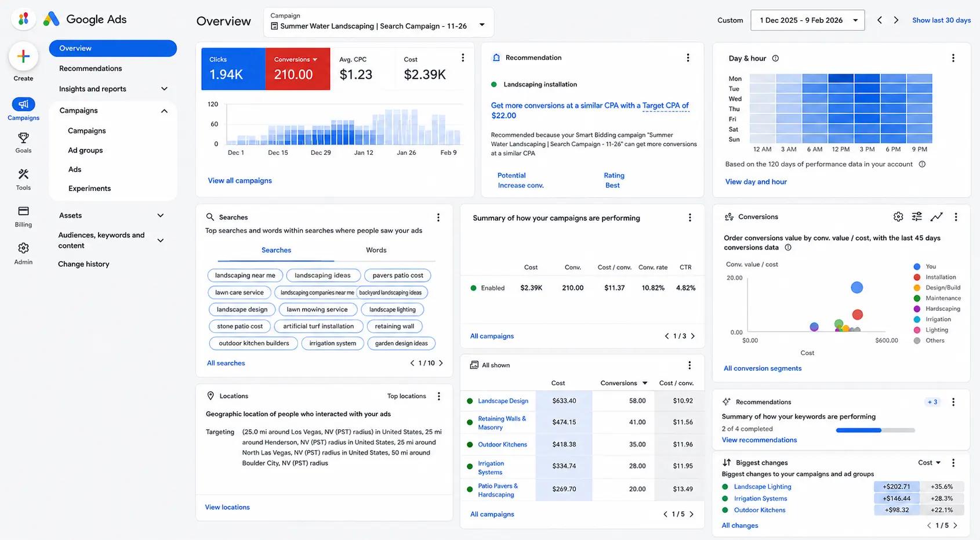
Task: Collapse the Campaigns nav section
Action: click(x=164, y=111)
